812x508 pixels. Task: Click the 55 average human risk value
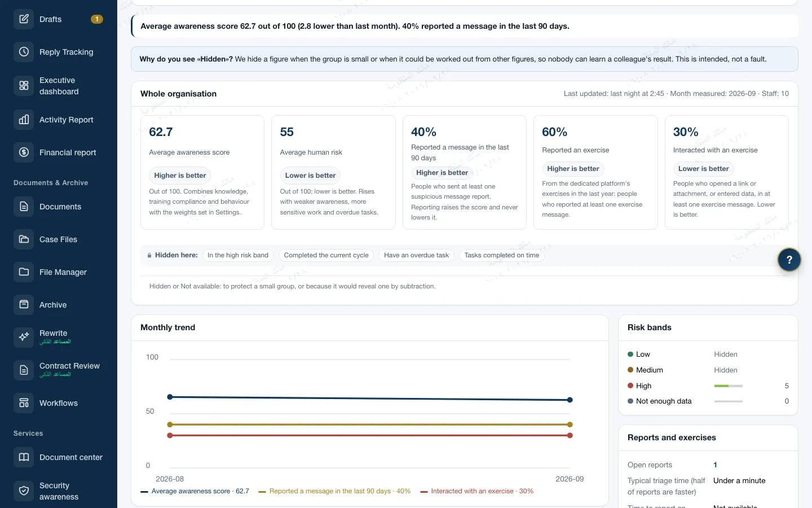pyautogui.click(x=286, y=132)
